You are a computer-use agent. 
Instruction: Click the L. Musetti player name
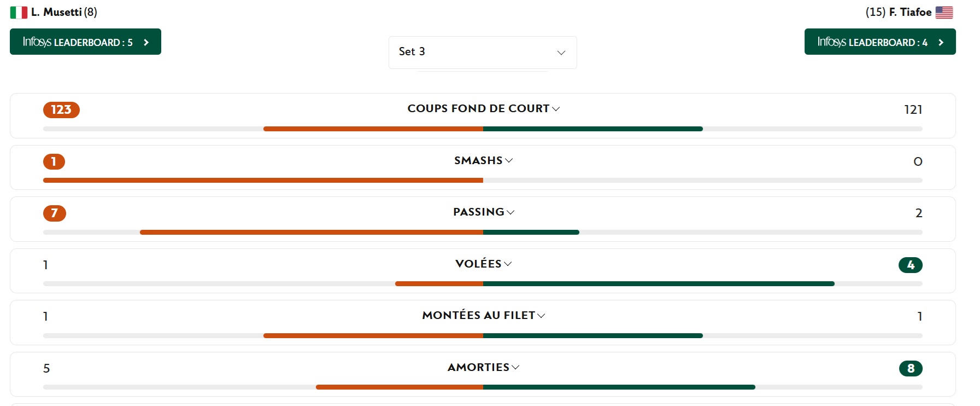56,12
